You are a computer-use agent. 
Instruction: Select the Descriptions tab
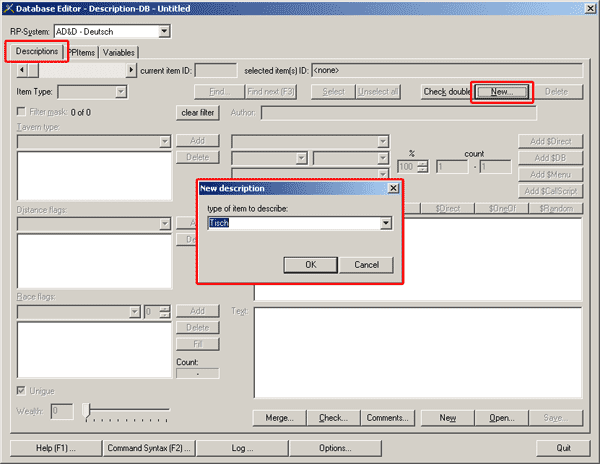(x=36, y=51)
